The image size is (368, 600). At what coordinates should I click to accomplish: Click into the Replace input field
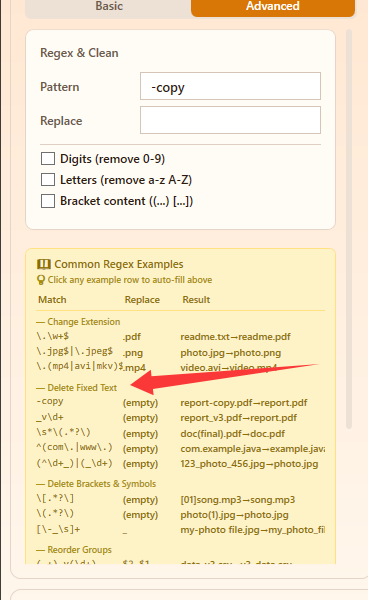(230, 120)
